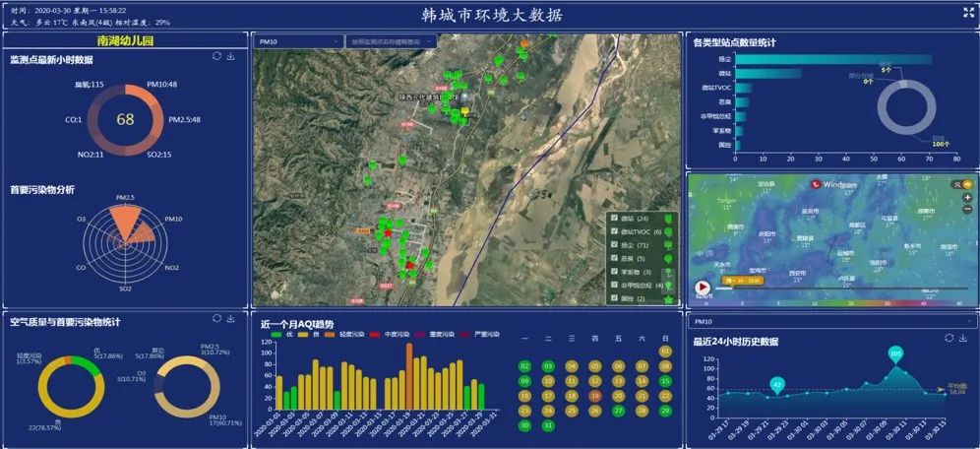
Task: Refresh the latest hourly monitoring data panel
Action: (x=216, y=56)
